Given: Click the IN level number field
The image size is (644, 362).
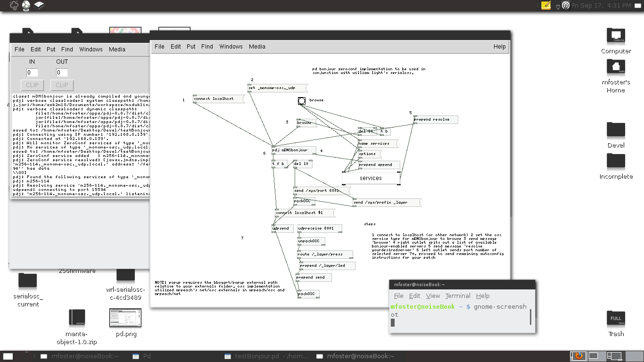Looking at the screenshot, I should click(x=32, y=73).
